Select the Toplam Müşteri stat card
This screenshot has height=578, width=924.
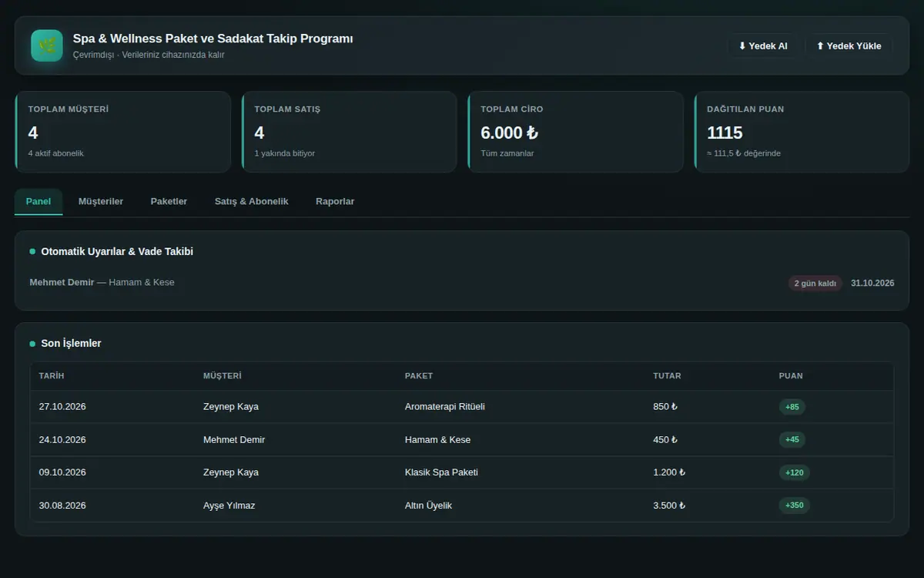122,132
